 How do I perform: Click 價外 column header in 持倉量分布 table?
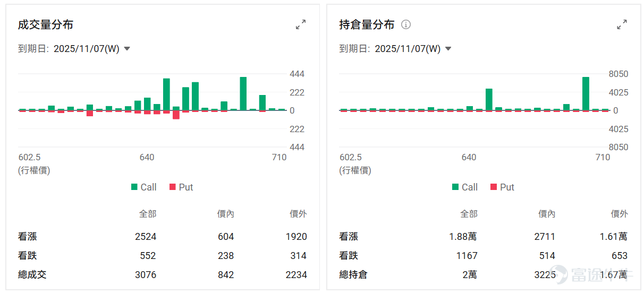tap(619, 214)
